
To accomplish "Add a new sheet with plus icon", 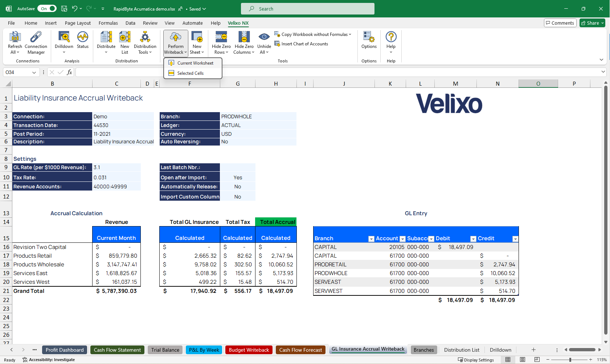I will click(x=533, y=350).
